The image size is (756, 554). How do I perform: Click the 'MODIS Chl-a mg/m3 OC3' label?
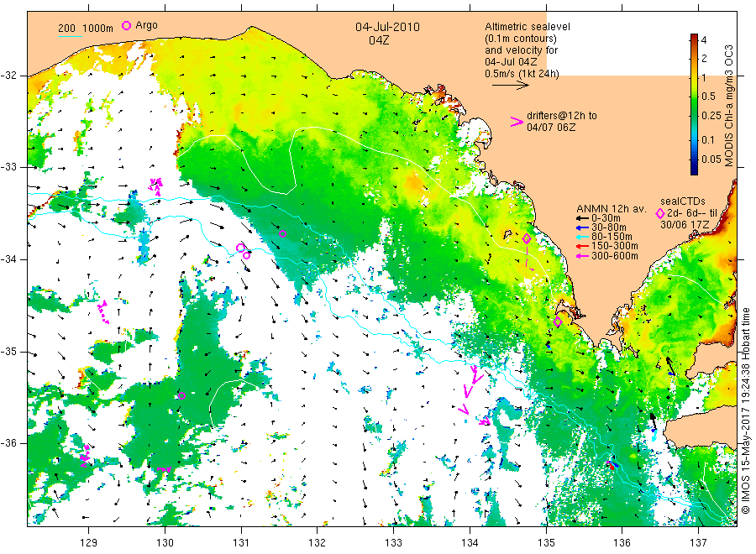click(x=728, y=106)
